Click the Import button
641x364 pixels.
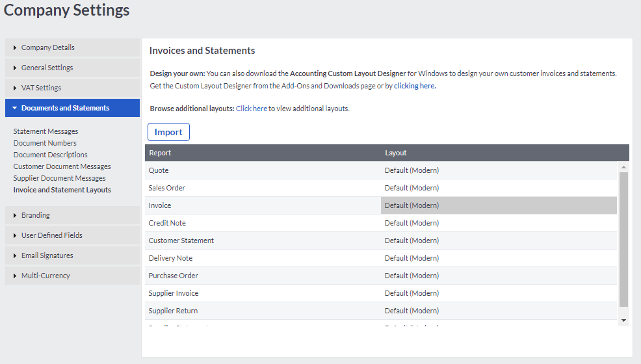pyautogui.click(x=168, y=132)
